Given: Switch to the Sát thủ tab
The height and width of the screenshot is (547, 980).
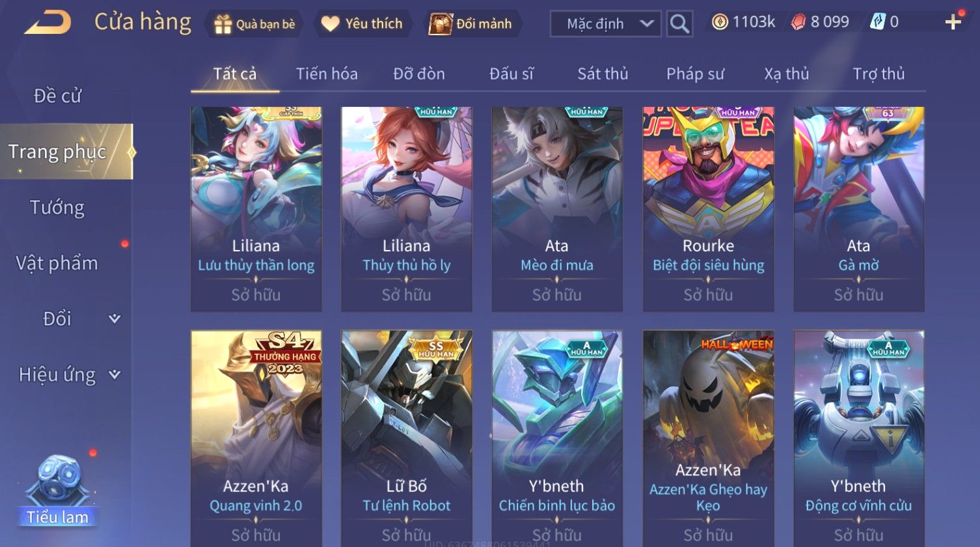Looking at the screenshot, I should tap(603, 74).
